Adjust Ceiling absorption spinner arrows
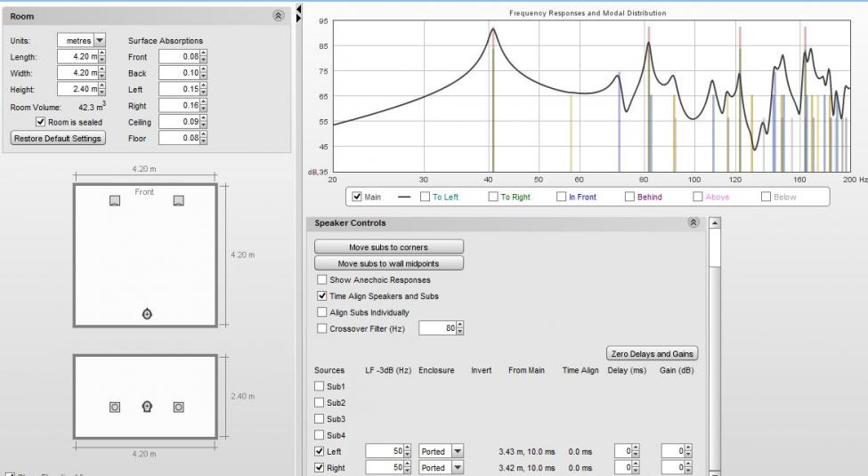This screenshot has width=868, height=476. pos(204,121)
